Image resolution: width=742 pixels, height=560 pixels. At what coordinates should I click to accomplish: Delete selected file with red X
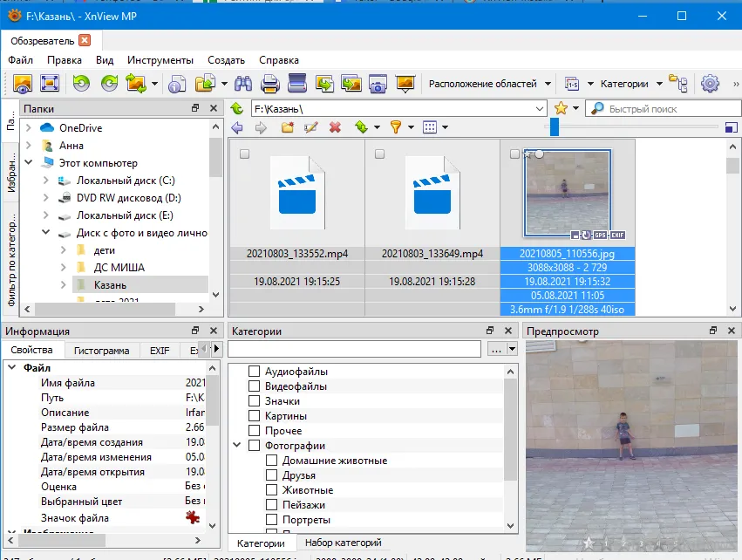click(335, 126)
